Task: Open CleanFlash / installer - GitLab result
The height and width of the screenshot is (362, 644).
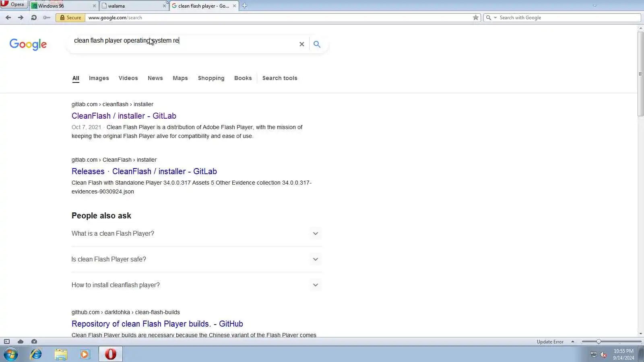Action: (124, 116)
